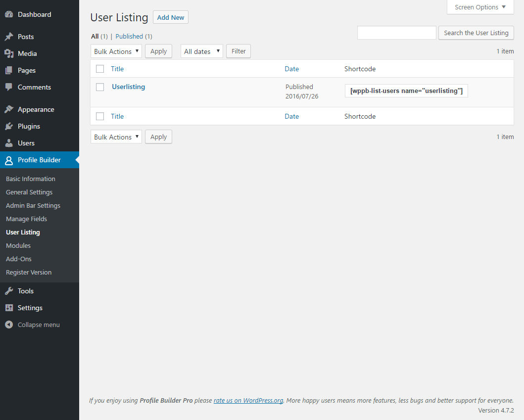Viewport: 524px width, 420px height.
Task: Open the Bulk Actions dropdown
Action: tap(116, 51)
